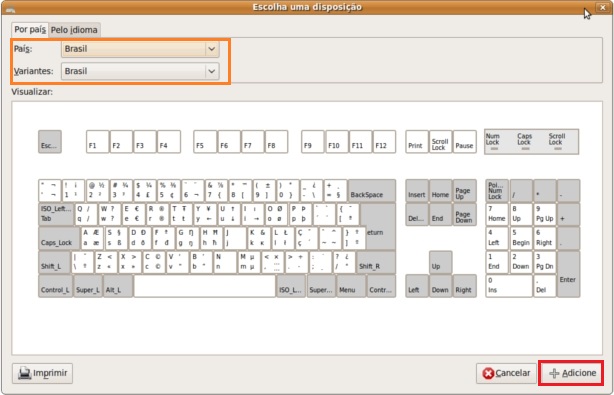This screenshot has width=614, height=395.
Task: Click the Up arrow key in preview
Action: click(x=441, y=262)
